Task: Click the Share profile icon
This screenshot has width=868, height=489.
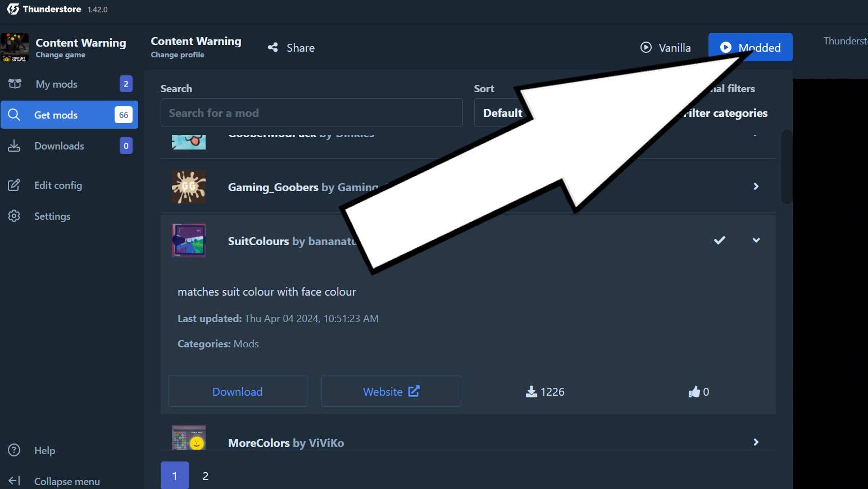Action: click(x=273, y=47)
